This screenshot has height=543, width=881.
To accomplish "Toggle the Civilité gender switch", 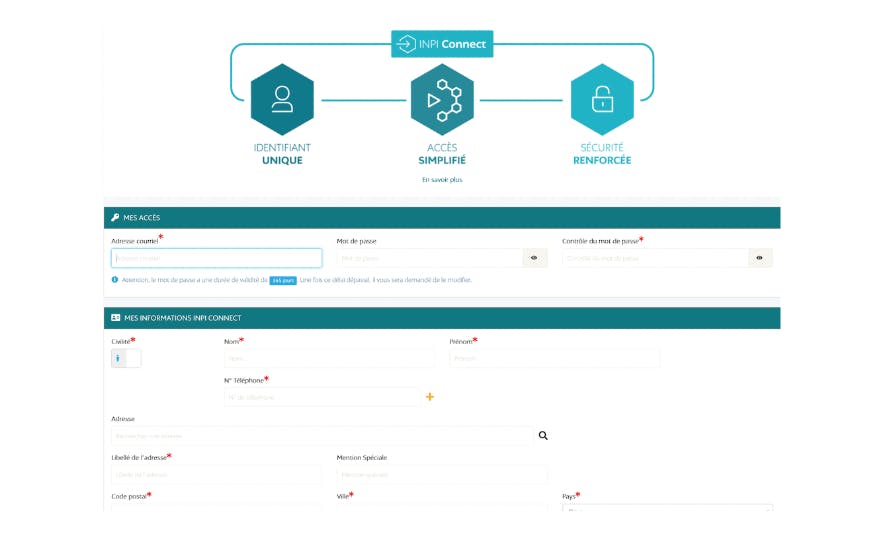I will pos(126,358).
